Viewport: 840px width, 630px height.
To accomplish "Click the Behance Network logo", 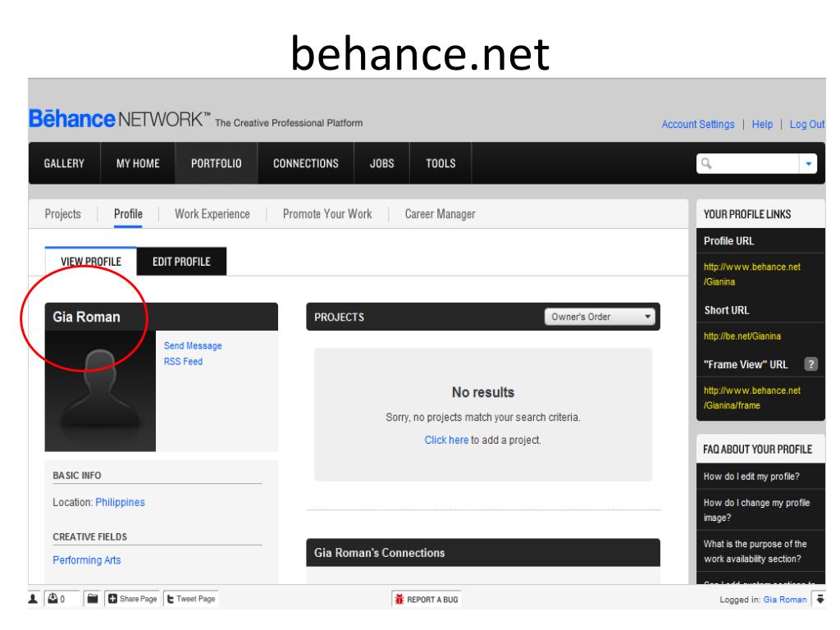I will (120, 119).
